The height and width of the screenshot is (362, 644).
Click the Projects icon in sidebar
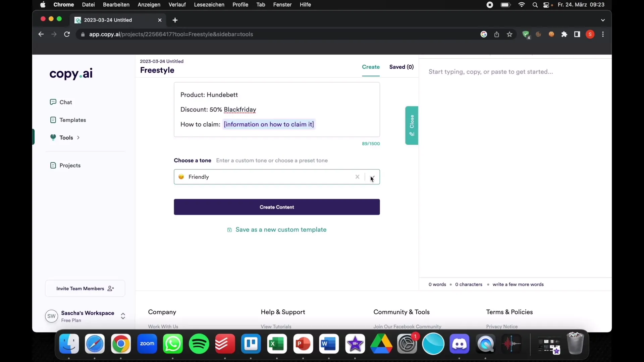[52, 165]
